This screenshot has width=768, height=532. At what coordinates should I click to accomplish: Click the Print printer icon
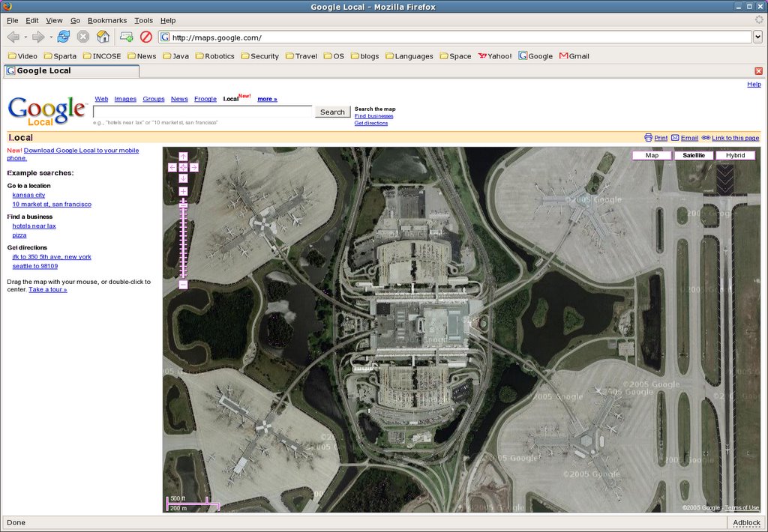point(649,138)
